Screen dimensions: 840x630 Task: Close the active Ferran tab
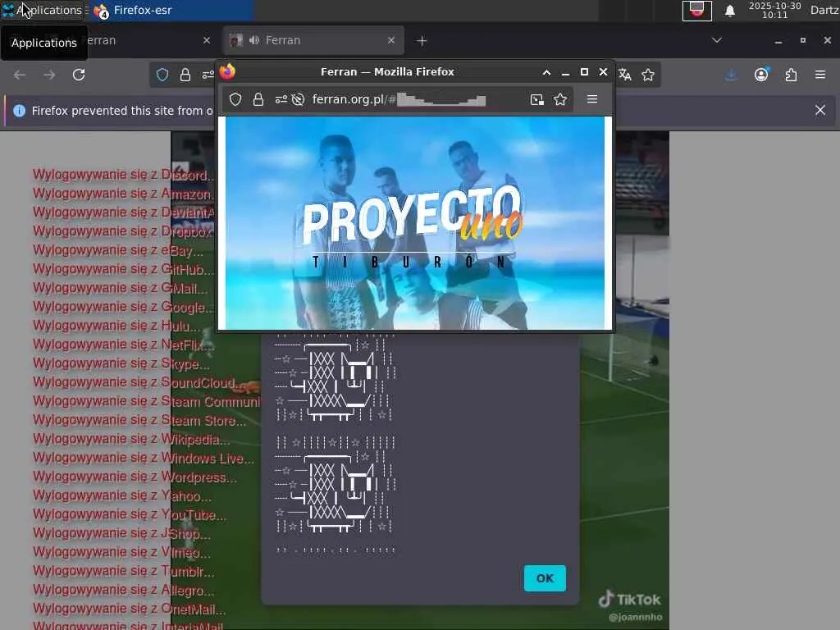(x=391, y=40)
